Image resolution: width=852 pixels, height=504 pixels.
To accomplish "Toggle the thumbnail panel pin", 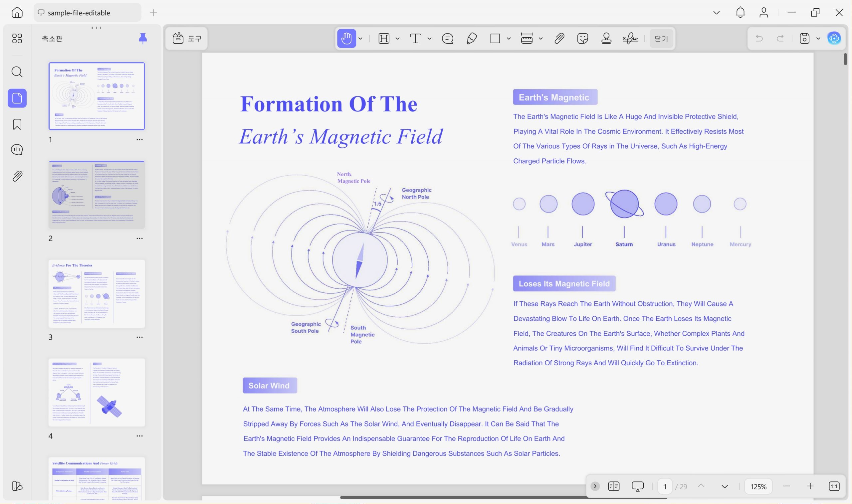I will (143, 38).
